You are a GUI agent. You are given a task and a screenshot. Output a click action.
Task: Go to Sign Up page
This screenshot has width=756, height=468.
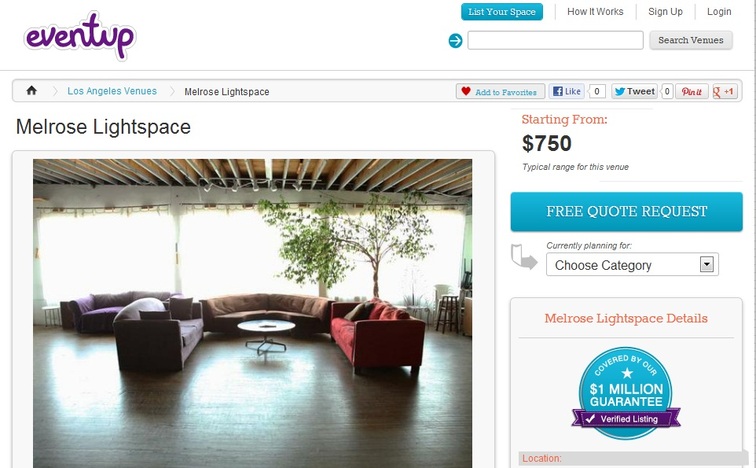665,12
